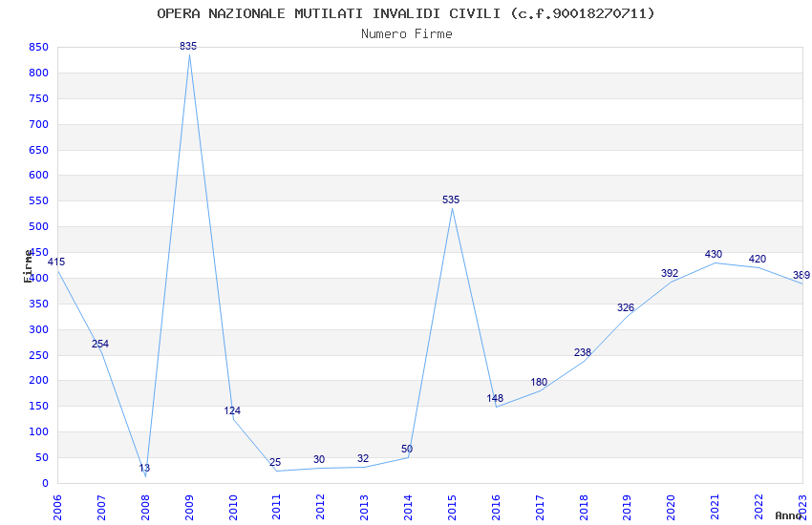The width and height of the screenshot is (812, 525).
Task: Click the 420 data label at 2022
Action: click(x=758, y=259)
